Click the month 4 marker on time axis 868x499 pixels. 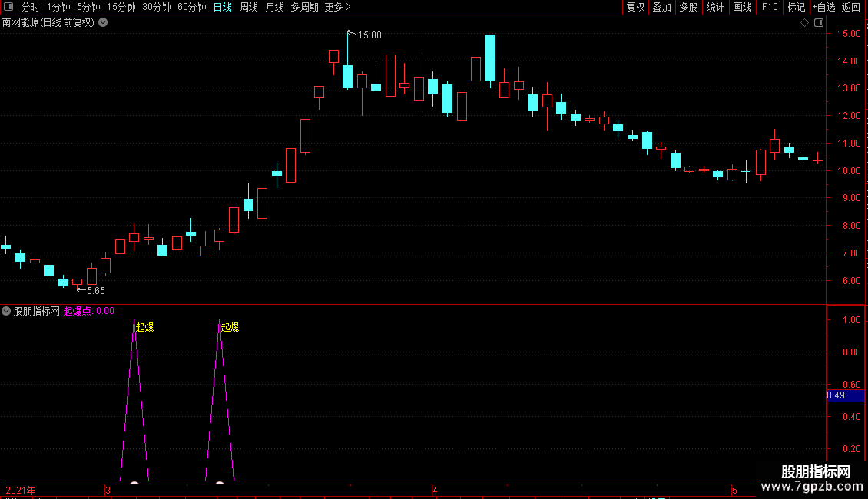[435, 490]
